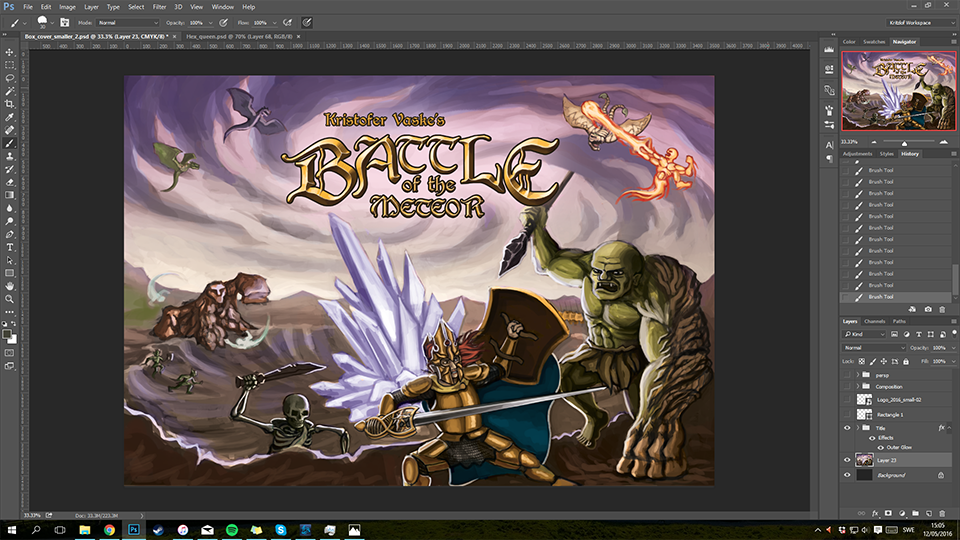
Task: Select the Hand tool
Action: (9, 286)
